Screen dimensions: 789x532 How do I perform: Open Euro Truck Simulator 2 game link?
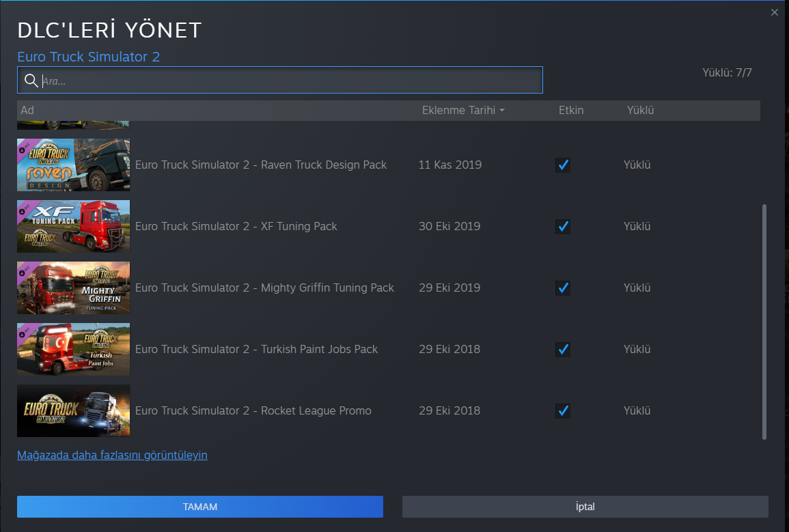pyautogui.click(x=89, y=57)
